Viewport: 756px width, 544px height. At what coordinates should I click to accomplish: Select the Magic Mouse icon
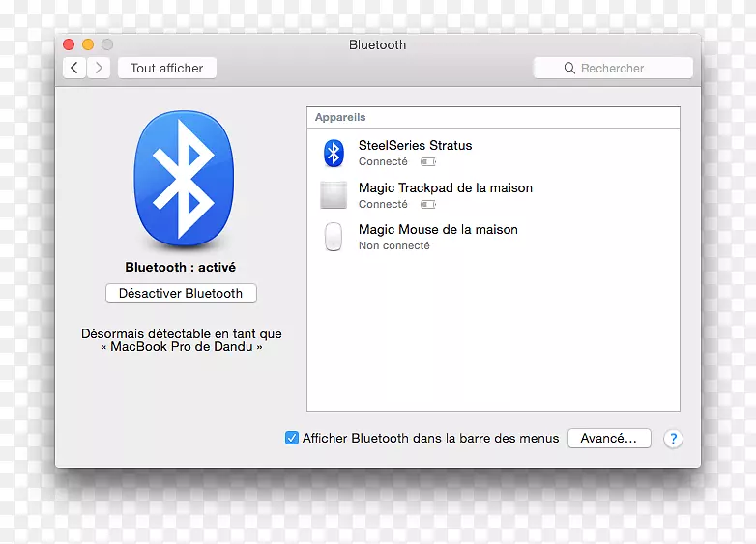tap(334, 237)
